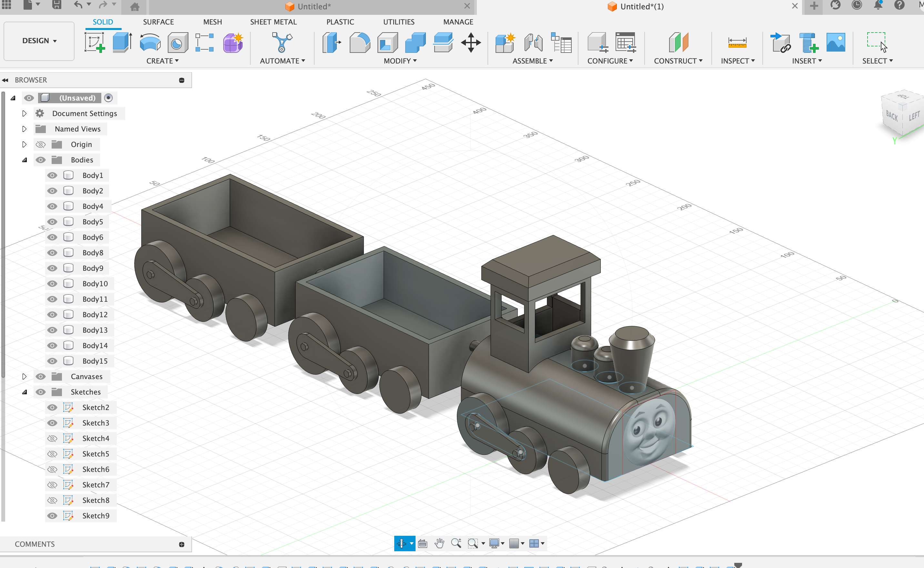Switch to the MANAGE tab
Viewport: 924px width, 568px height.
(458, 22)
